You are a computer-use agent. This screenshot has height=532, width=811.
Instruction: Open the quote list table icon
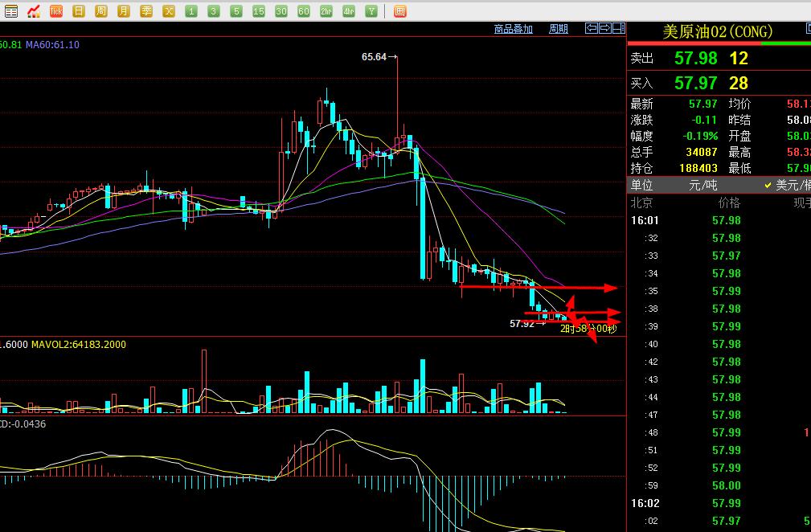click(11, 11)
